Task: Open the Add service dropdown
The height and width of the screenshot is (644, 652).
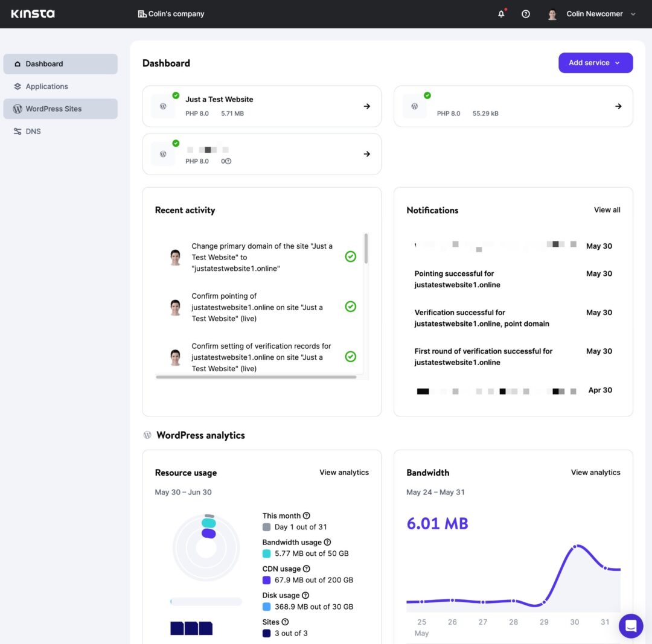Action: pyautogui.click(x=596, y=62)
